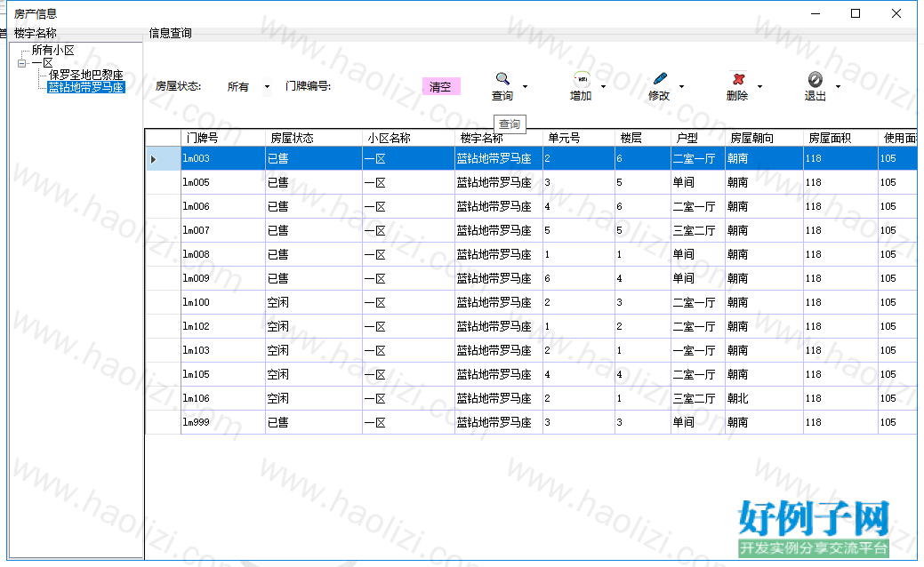Open the dropdown arrow next to 删除
The height and width of the screenshot is (567, 924).
tap(759, 86)
